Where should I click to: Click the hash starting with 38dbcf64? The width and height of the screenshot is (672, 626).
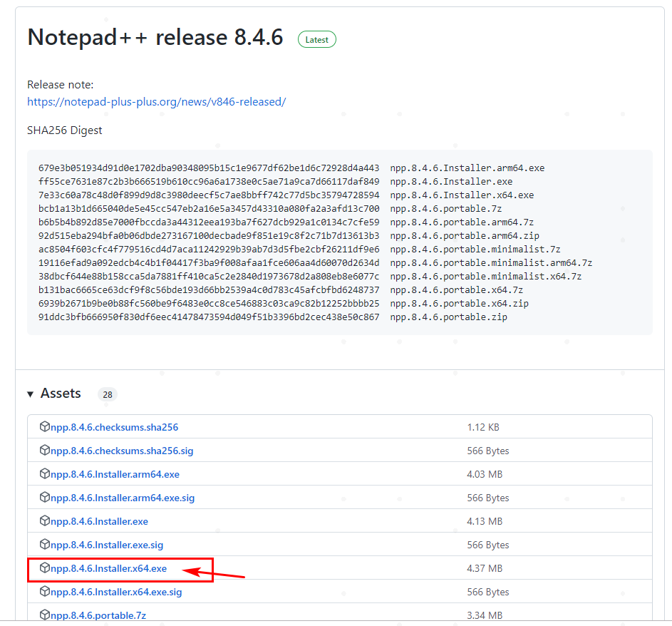(209, 277)
